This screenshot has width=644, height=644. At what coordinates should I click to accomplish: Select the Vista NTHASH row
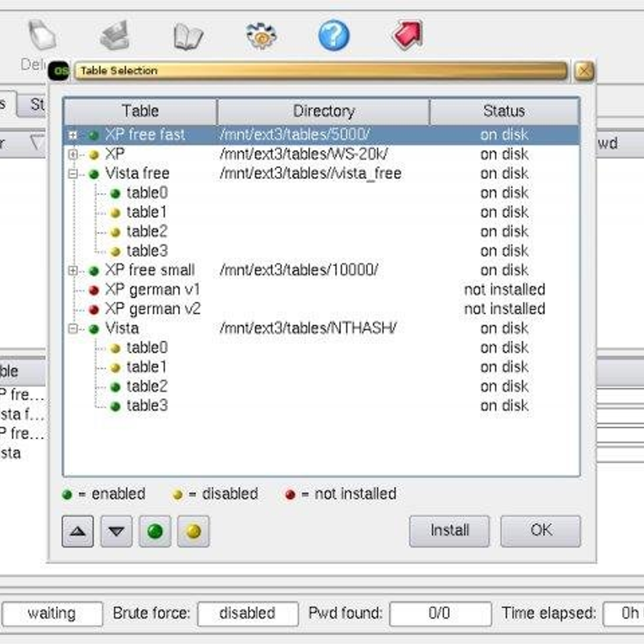point(322,328)
